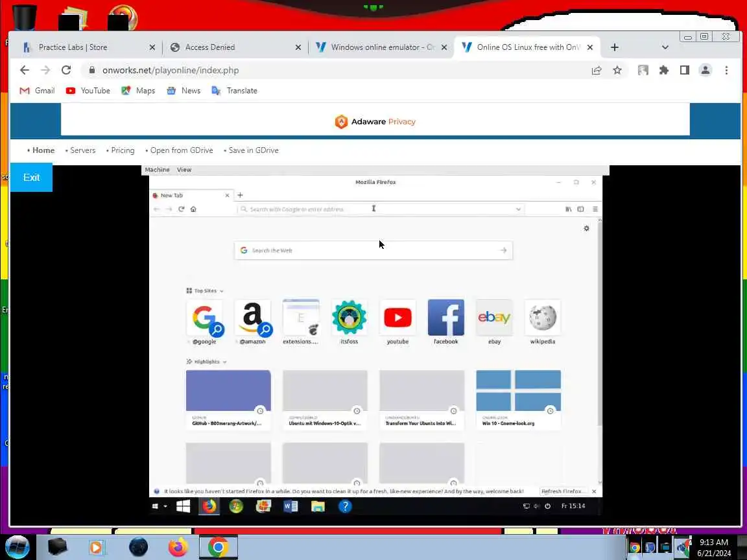The height and width of the screenshot is (560, 747).
Task: Close the Online OS Linux tab
Action: pyautogui.click(x=590, y=47)
